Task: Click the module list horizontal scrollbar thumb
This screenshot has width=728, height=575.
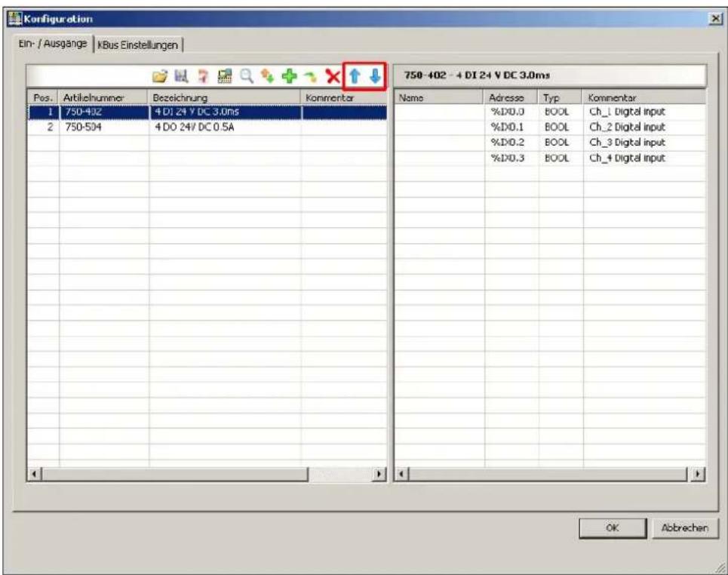Action: click(174, 474)
